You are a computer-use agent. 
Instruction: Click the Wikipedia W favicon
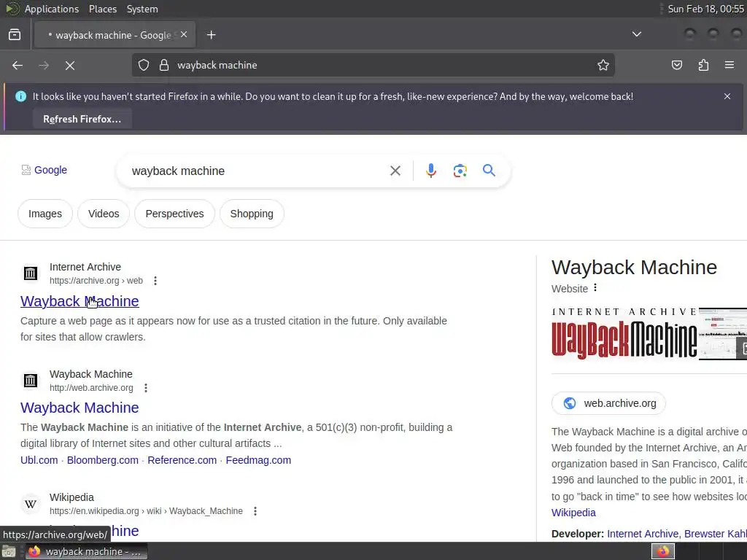31,504
